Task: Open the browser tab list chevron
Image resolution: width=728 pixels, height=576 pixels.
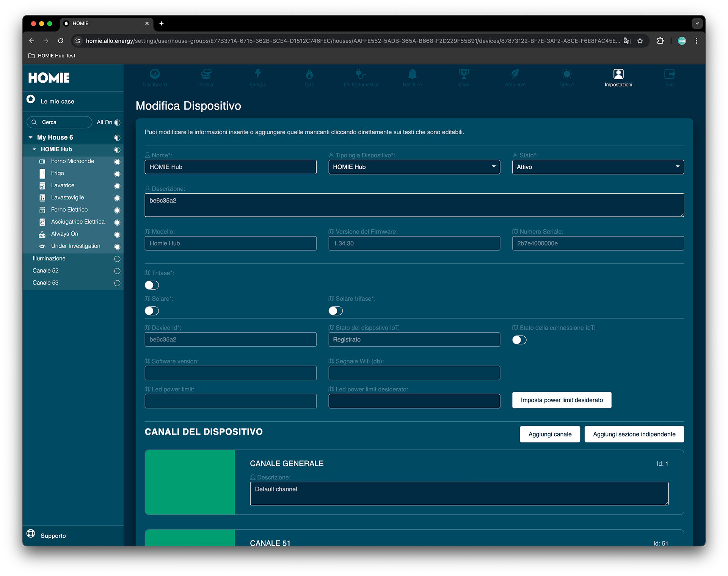Action: [697, 24]
